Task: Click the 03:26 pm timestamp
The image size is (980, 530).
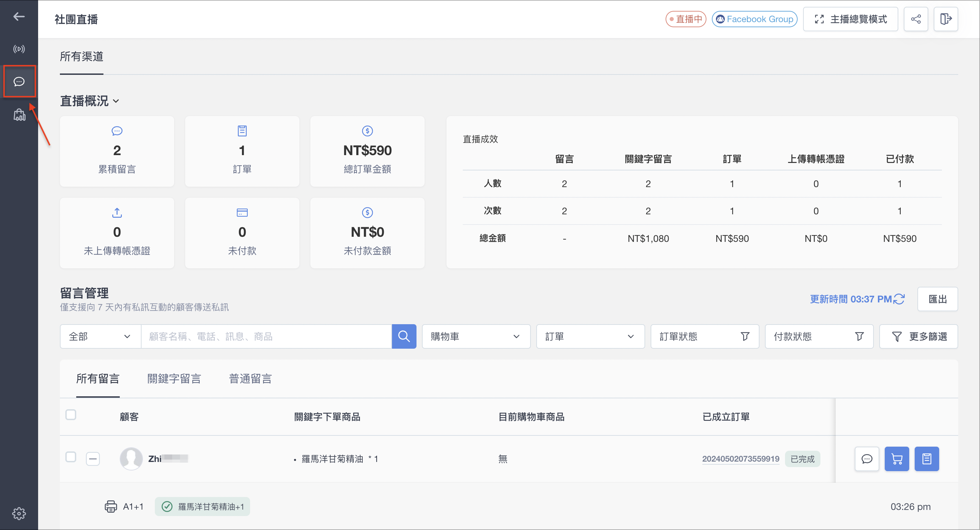Action: [x=910, y=506]
